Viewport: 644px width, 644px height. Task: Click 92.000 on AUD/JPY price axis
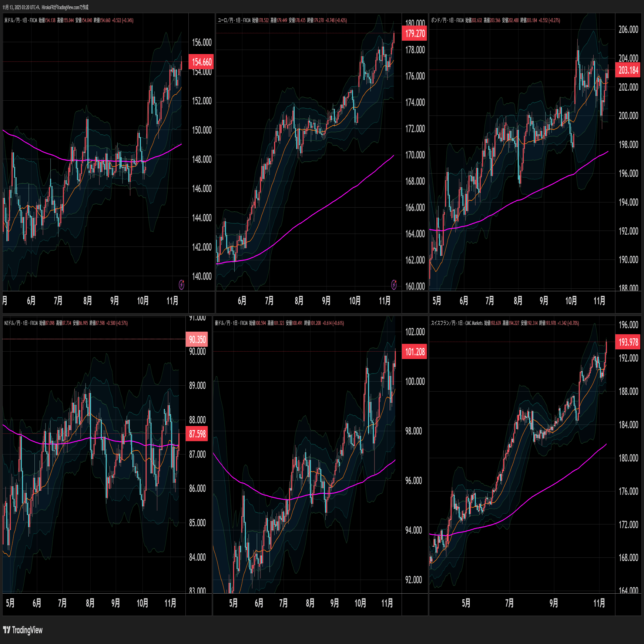(x=413, y=580)
